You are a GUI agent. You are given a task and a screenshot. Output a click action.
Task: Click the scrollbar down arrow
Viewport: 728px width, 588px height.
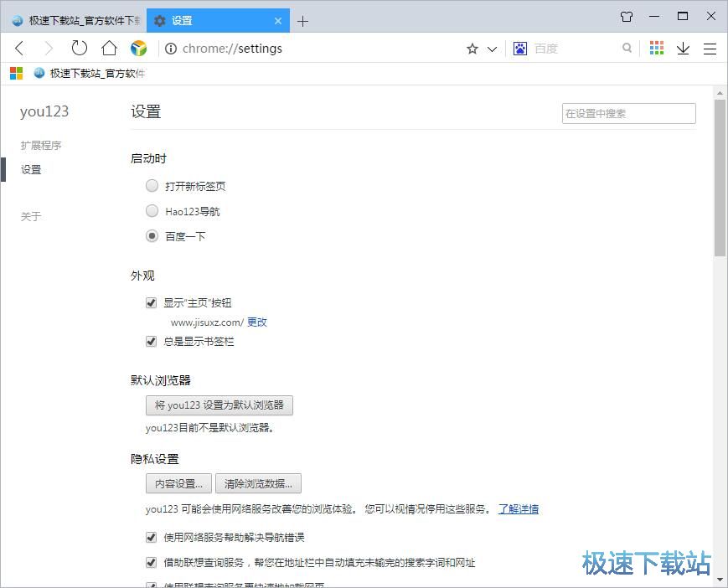pos(720,580)
